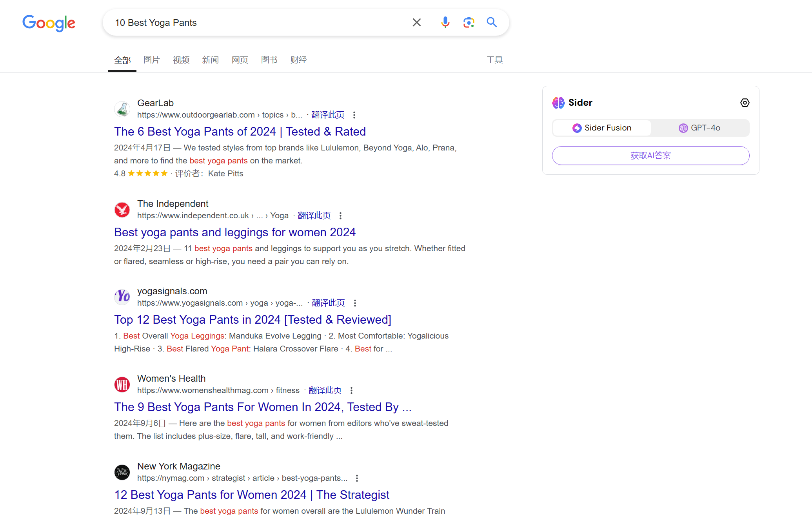
Task: Select the 全部 tab
Action: [122, 60]
